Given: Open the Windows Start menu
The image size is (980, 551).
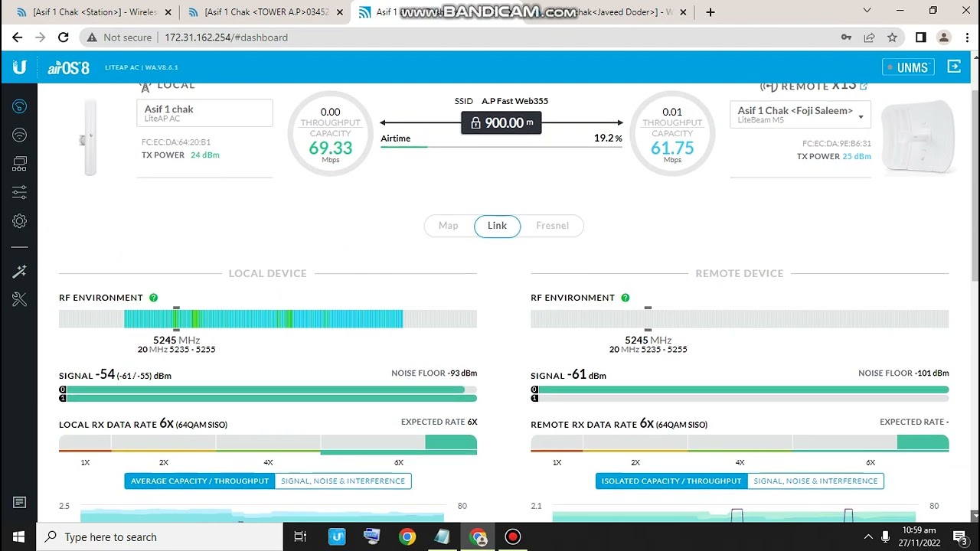Looking at the screenshot, I should coord(18,537).
